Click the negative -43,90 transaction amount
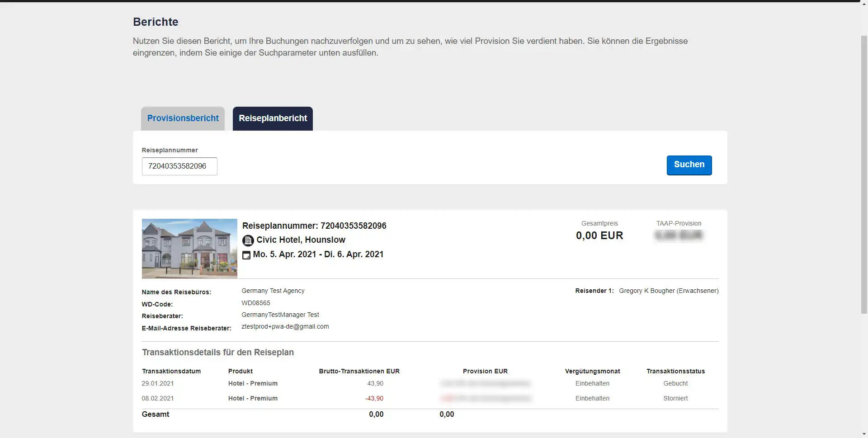Viewport: 868px width, 438px height. click(374, 398)
